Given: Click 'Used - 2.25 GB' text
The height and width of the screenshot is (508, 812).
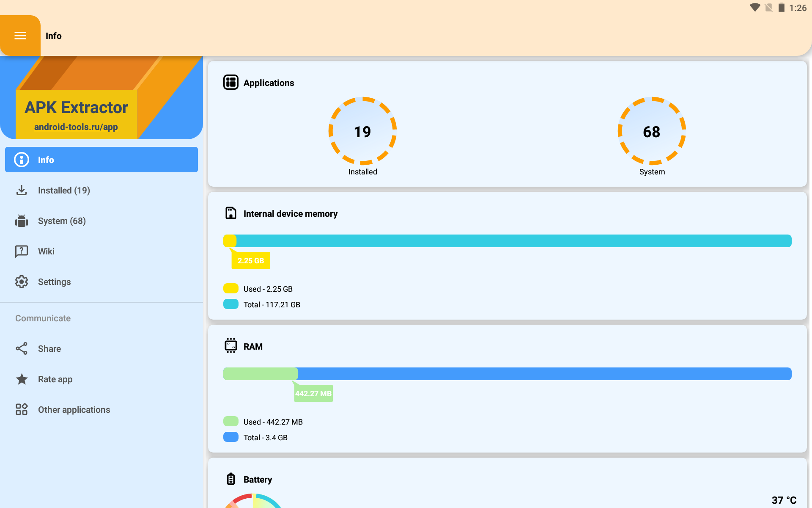Looking at the screenshot, I should click(268, 289).
